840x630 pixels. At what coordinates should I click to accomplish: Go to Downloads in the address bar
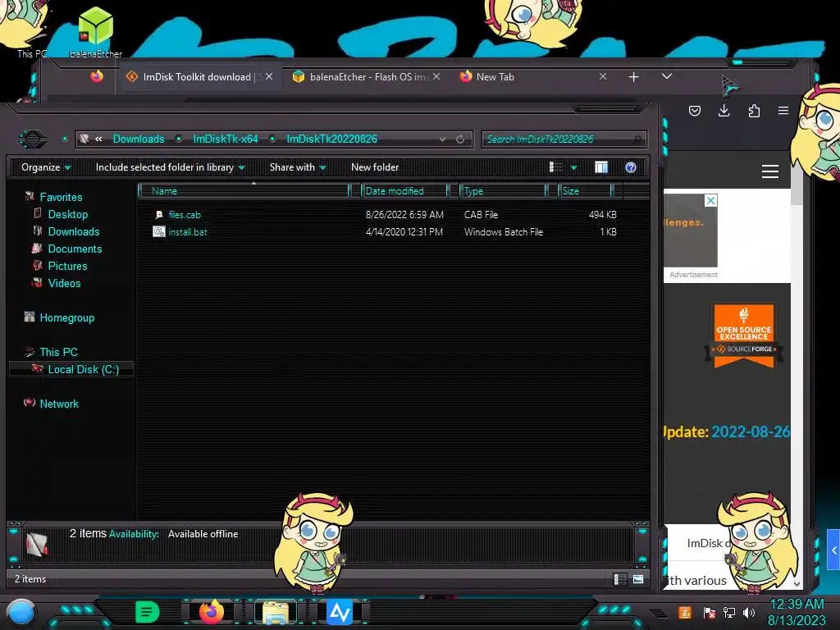click(138, 139)
